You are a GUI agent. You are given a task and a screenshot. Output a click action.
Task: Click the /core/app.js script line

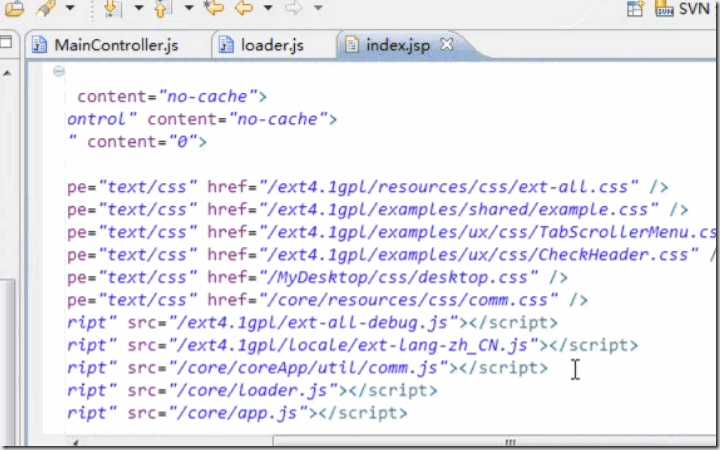[x=237, y=412]
